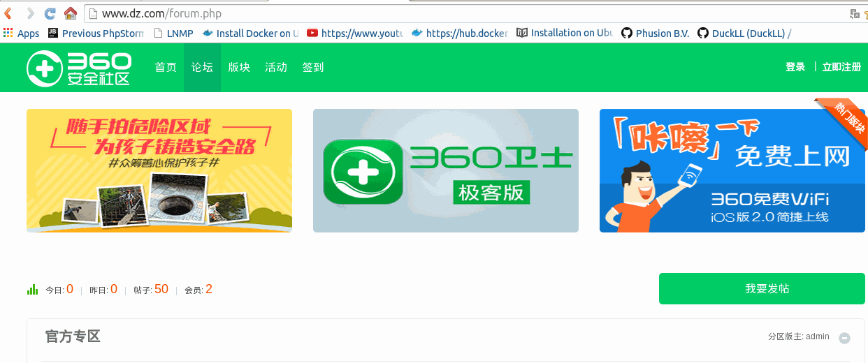Collapse the 官方专区 section
868x363 pixels.
844,338
